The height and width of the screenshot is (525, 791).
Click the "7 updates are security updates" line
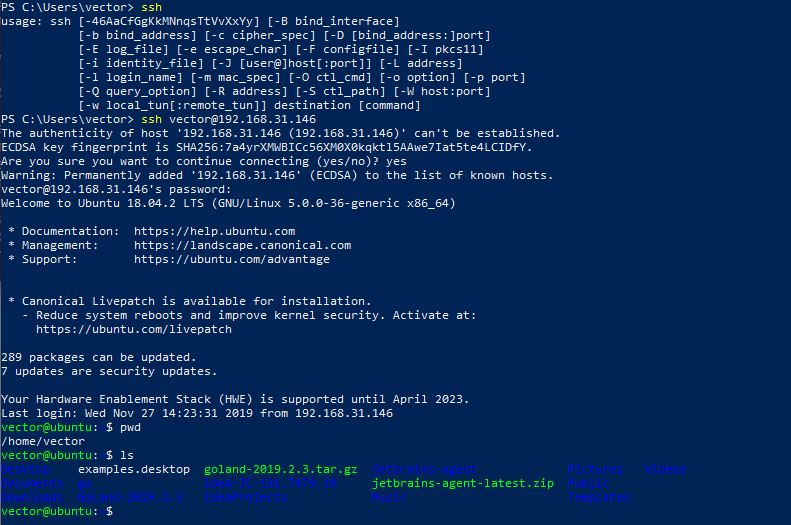tap(108, 371)
